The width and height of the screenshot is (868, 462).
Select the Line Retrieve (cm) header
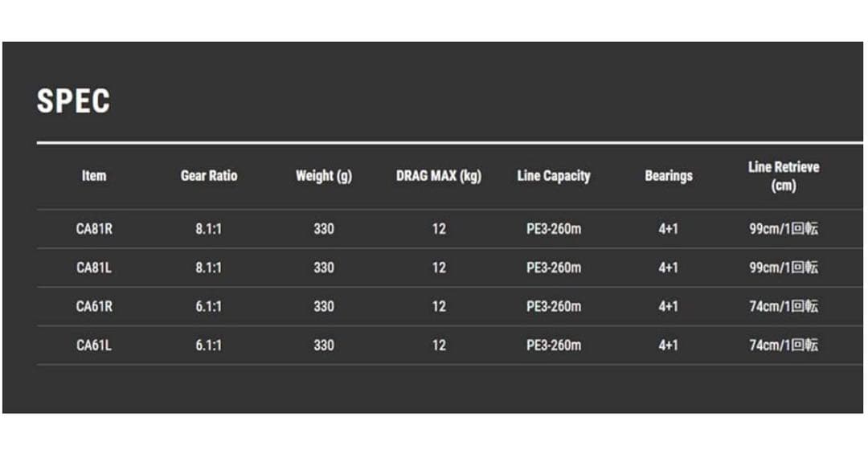(x=784, y=176)
